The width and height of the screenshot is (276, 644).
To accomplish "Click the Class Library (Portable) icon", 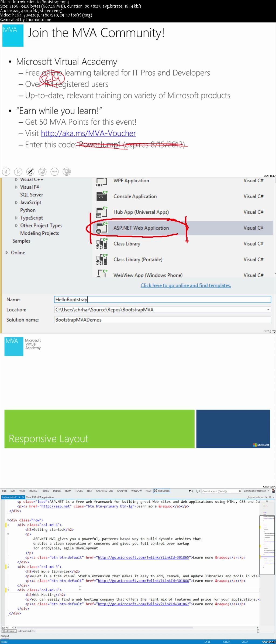I will tap(102, 260).
